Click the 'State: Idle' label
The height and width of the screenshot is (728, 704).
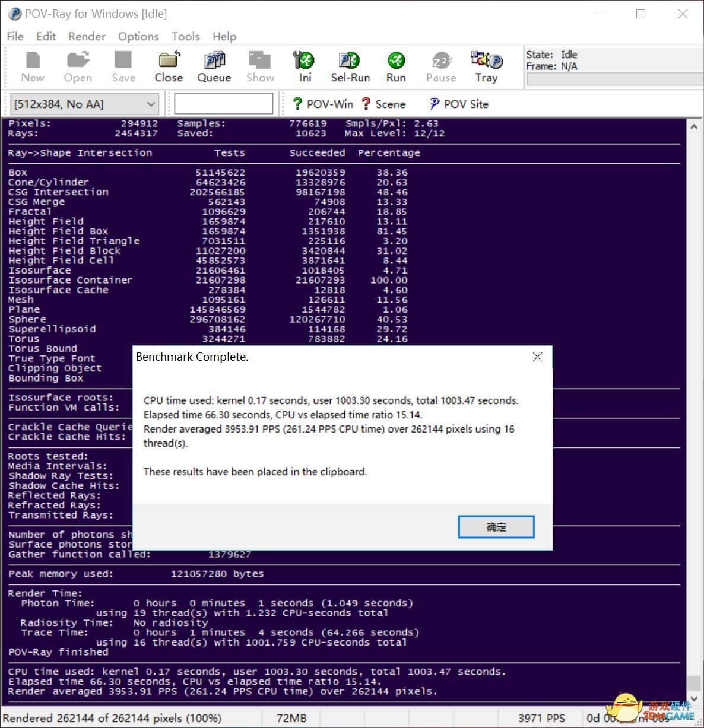(551, 55)
